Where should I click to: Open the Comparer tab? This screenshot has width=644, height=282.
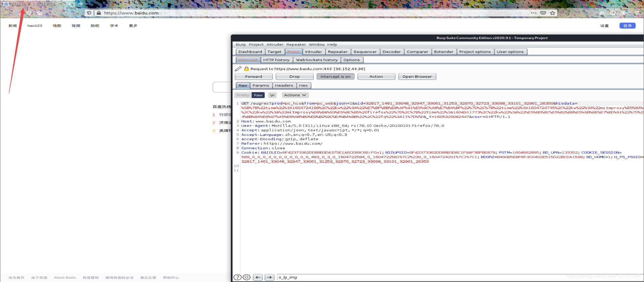417,52
